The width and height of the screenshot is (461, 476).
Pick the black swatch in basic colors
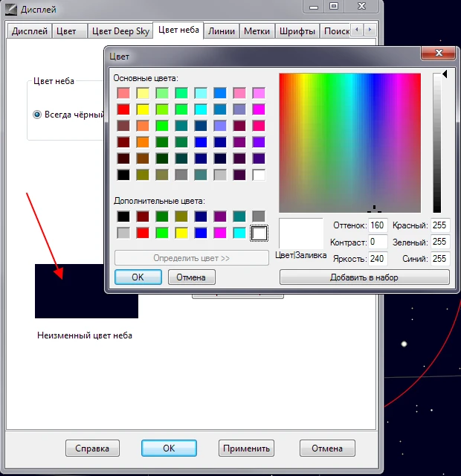pyautogui.click(x=123, y=176)
